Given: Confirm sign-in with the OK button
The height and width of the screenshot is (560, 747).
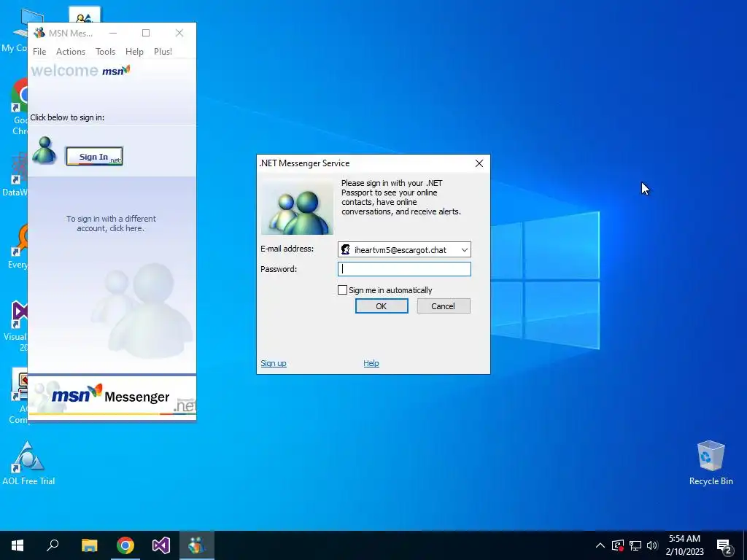Looking at the screenshot, I should click(x=382, y=306).
